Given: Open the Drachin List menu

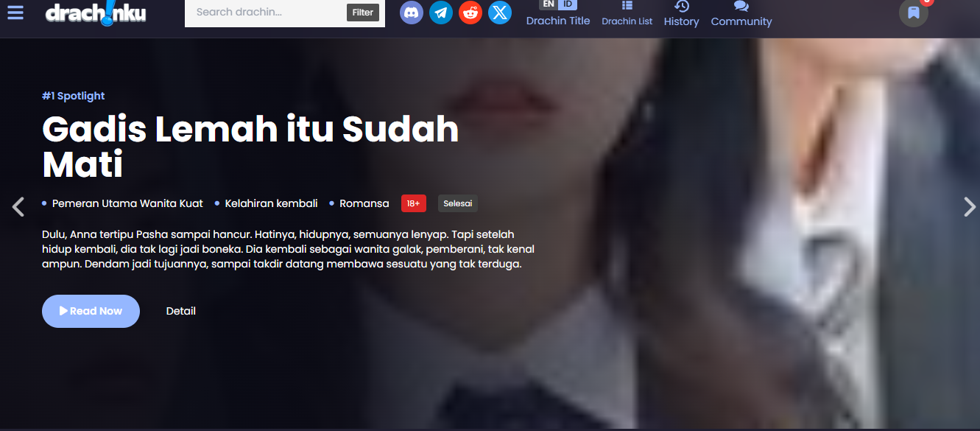Looking at the screenshot, I should coord(627,14).
